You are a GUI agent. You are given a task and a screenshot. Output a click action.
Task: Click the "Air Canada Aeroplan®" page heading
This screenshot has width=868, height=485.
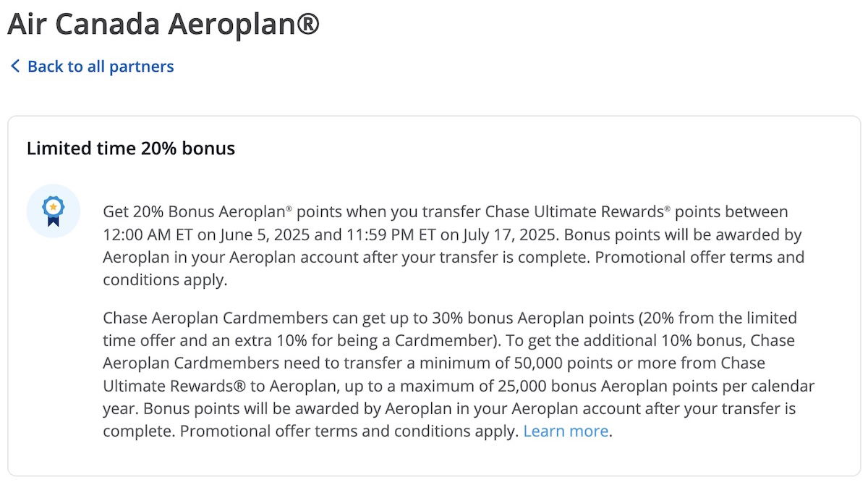(163, 25)
